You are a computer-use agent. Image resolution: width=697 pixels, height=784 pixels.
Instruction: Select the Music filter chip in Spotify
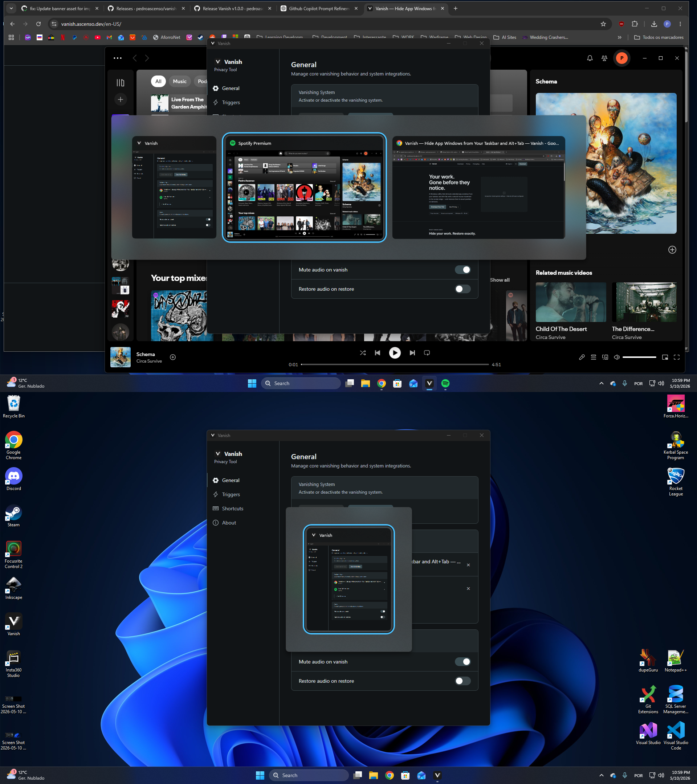(x=180, y=81)
